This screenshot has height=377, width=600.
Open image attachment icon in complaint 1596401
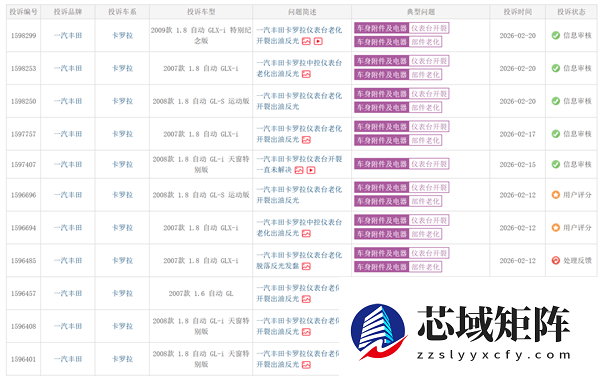(x=306, y=365)
